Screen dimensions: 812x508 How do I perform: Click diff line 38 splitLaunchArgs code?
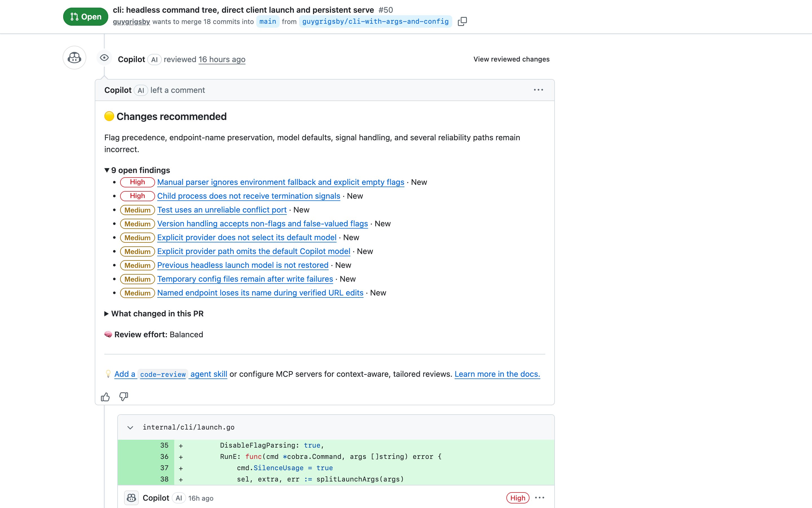[320, 479]
